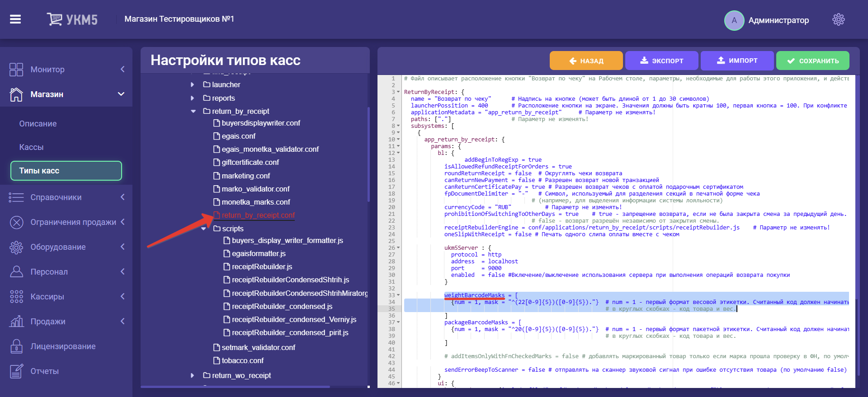Screen dimensions: 868x397
Task: Expand the return_wo_receipt folder arrow
Action: (193, 375)
